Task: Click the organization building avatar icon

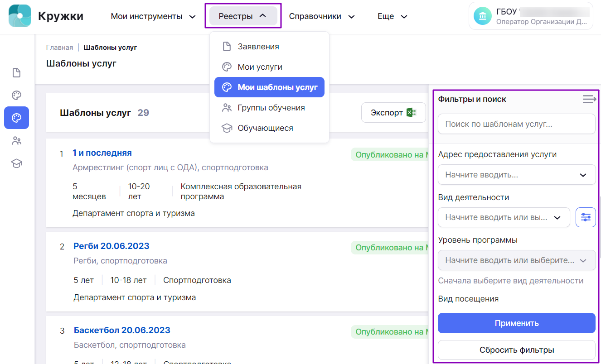Action: [x=483, y=16]
